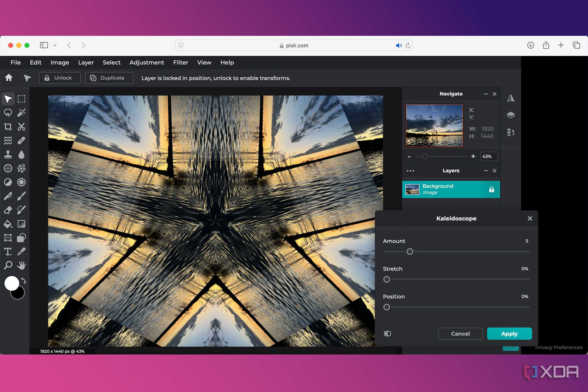This screenshot has width=588, height=392.
Task: Select the Fill bucket tool
Action: coord(8,224)
